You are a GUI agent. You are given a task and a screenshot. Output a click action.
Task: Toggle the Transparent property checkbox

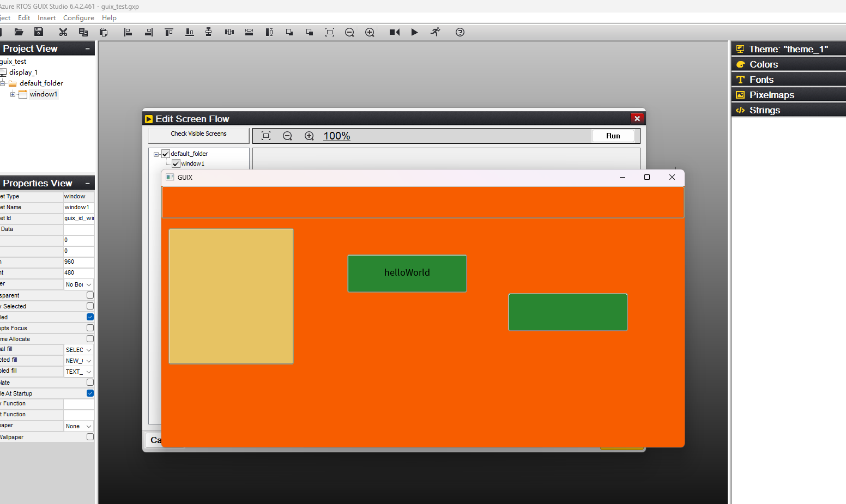pos(90,295)
